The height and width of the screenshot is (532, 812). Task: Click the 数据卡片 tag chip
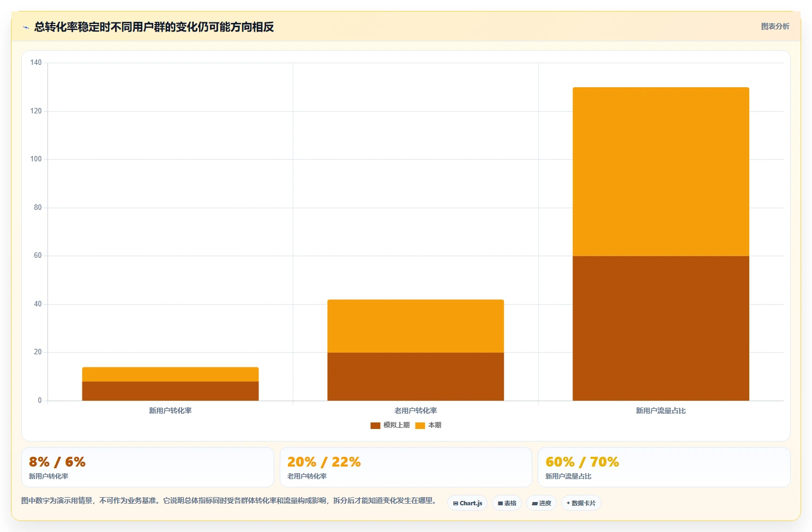(581, 503)
